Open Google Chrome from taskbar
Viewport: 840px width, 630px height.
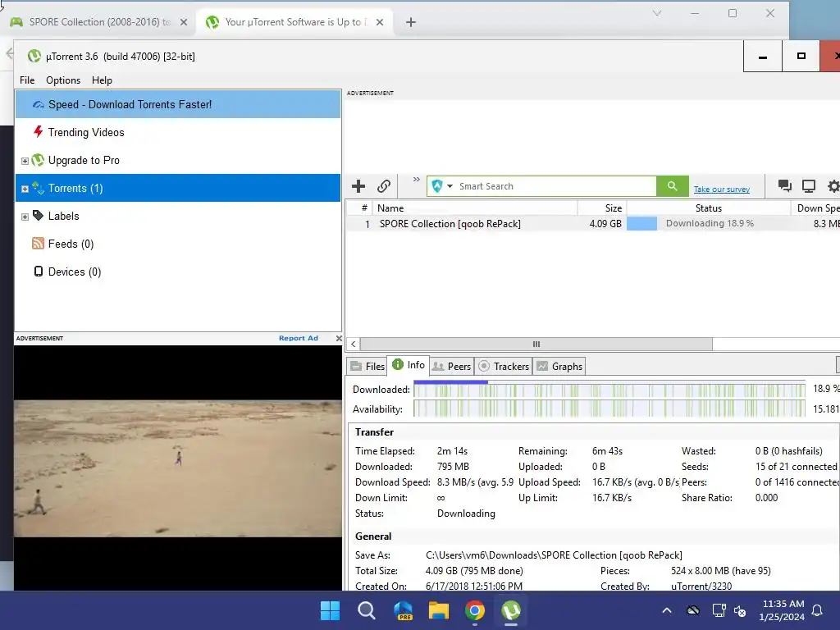(x=475, y=610)
